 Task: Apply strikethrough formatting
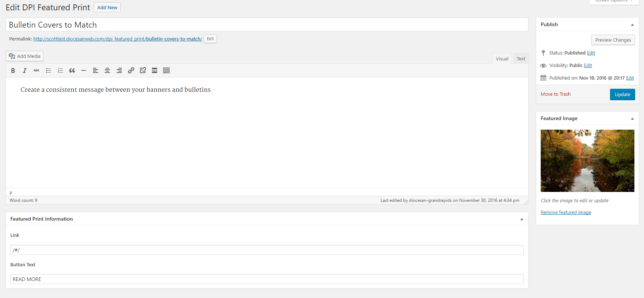coord(37,71)
